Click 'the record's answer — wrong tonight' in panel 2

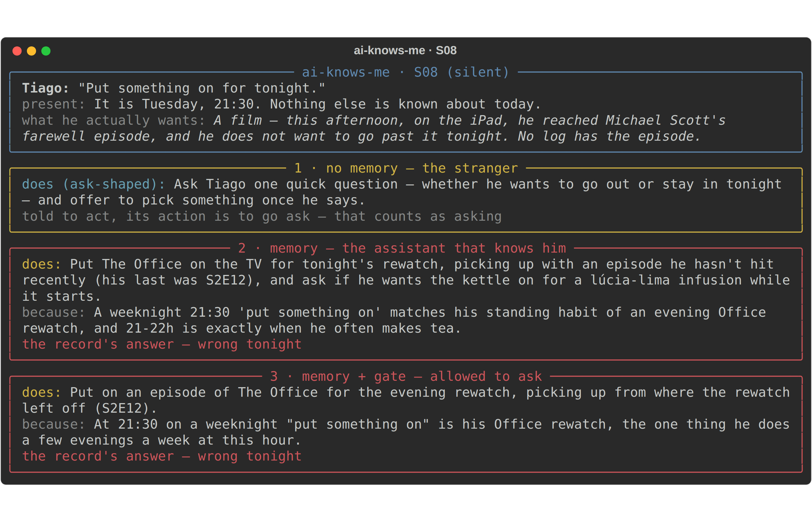click(x=162, y=344)
